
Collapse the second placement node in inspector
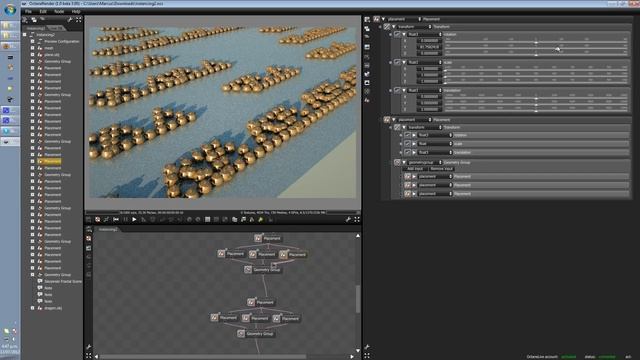coord(394,120)
